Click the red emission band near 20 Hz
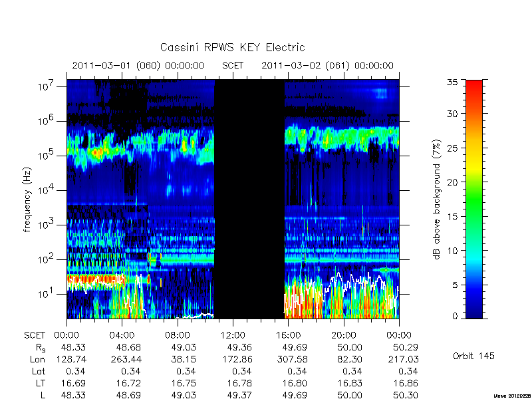 point(96,280)
